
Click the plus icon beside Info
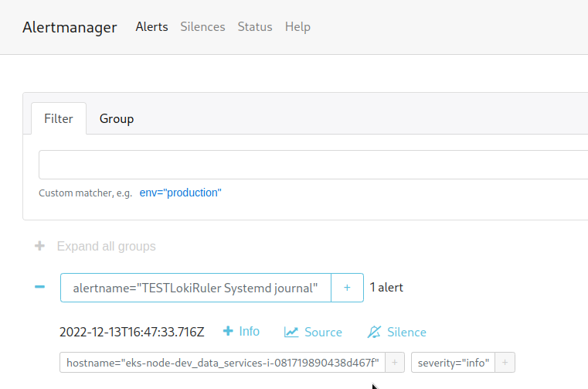click(228, 331)
